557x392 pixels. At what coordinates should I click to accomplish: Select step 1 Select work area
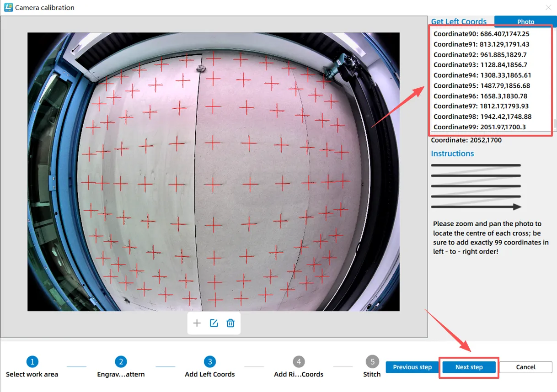click(x=32, y=362)
